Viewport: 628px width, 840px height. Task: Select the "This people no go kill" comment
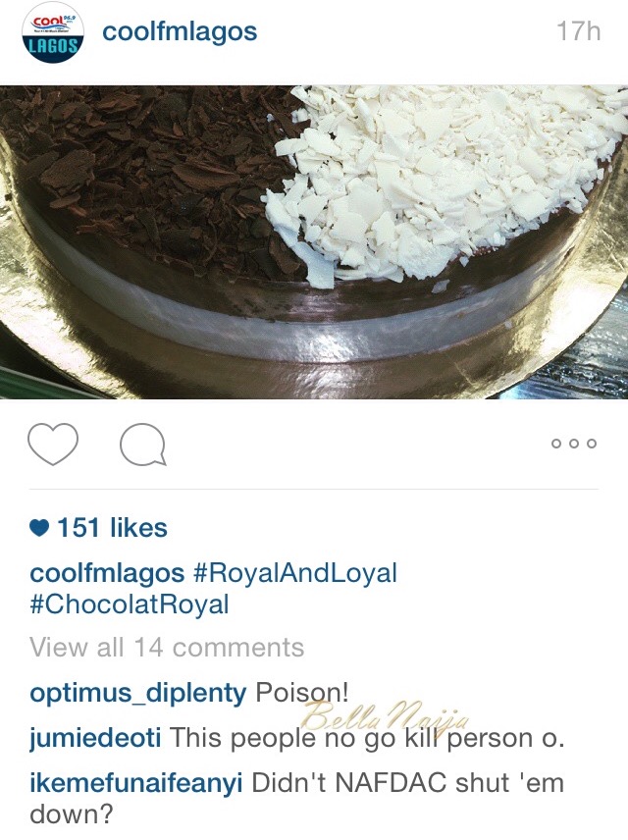tap(367, 738)
